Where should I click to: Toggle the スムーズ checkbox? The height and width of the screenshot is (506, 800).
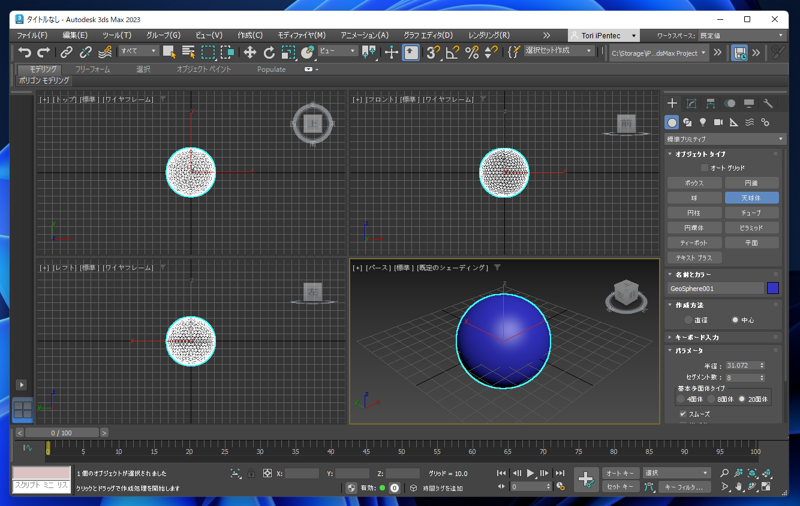[x=683, y=414]
